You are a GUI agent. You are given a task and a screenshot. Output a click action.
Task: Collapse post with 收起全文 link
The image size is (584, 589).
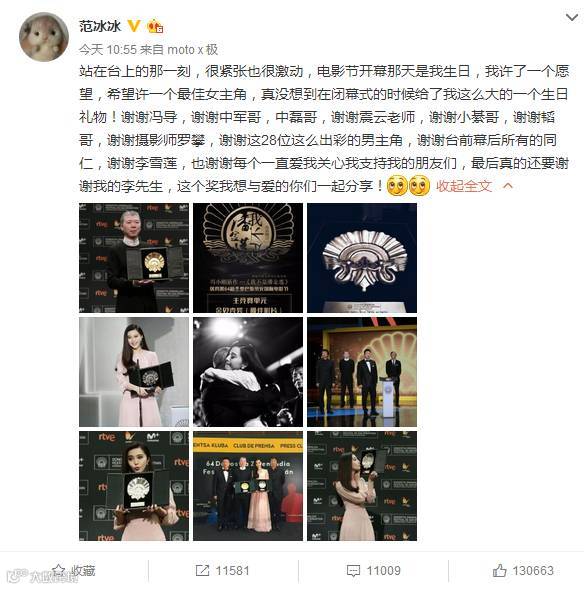[464, 186]
